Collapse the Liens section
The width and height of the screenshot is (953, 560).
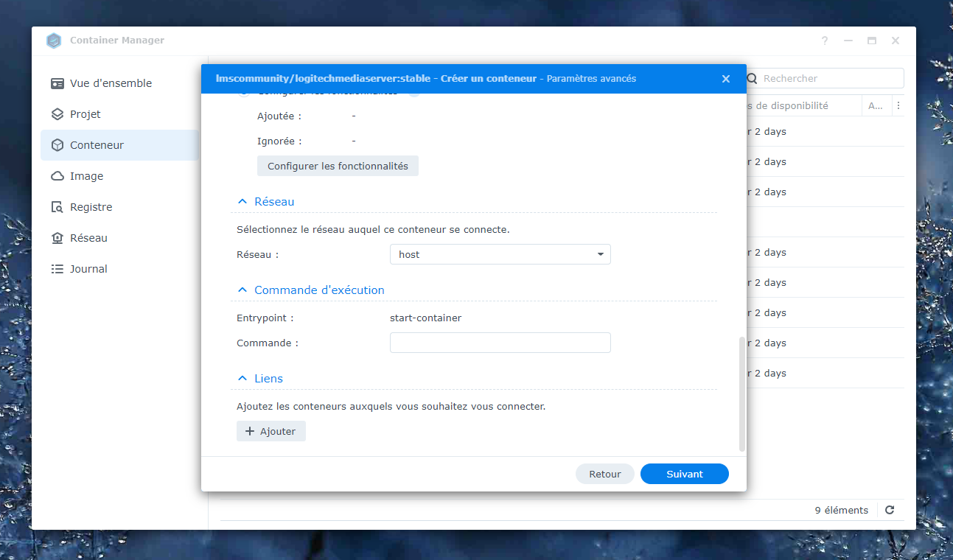242,378
